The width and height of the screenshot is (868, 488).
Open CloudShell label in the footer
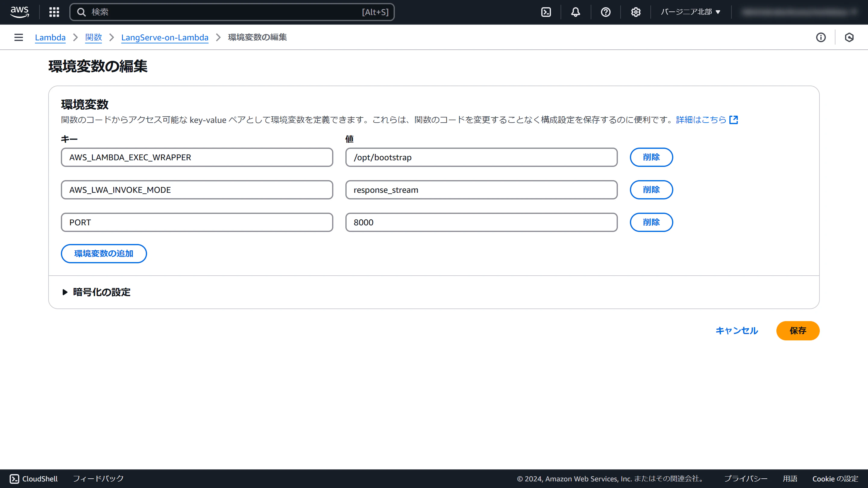click(x=40, y=479)
